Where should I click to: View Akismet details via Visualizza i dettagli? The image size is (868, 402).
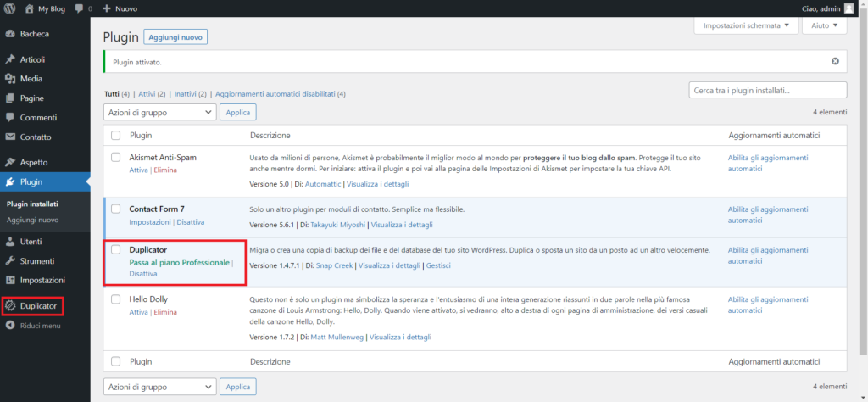tap(377, 184)
